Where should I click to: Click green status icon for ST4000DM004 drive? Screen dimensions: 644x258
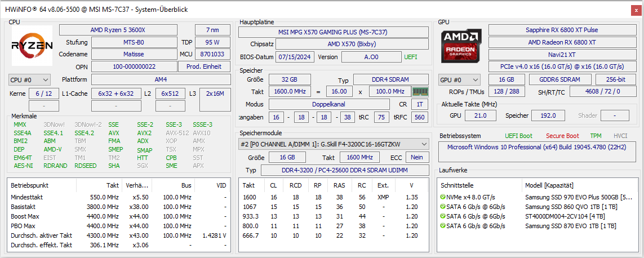pos(442,216)
